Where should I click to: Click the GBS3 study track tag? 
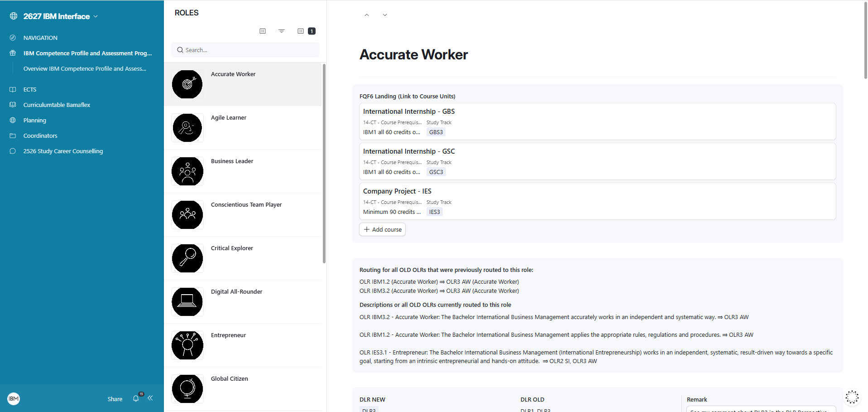click(x=436, y=132)
